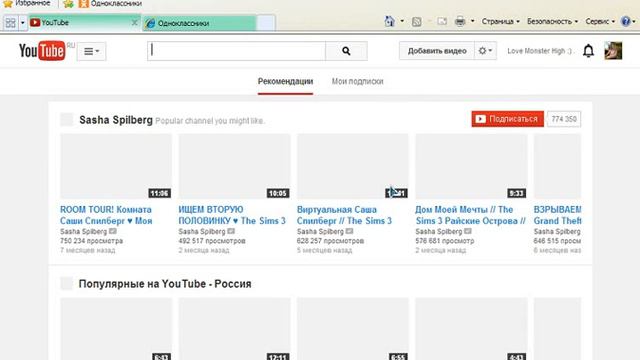Viewport: 640px width, 360px height.
Task: Click the ИЩЕМ ВТОРУЮ ПОЛОВИНКУ video title
Action: tap(232, 215)
